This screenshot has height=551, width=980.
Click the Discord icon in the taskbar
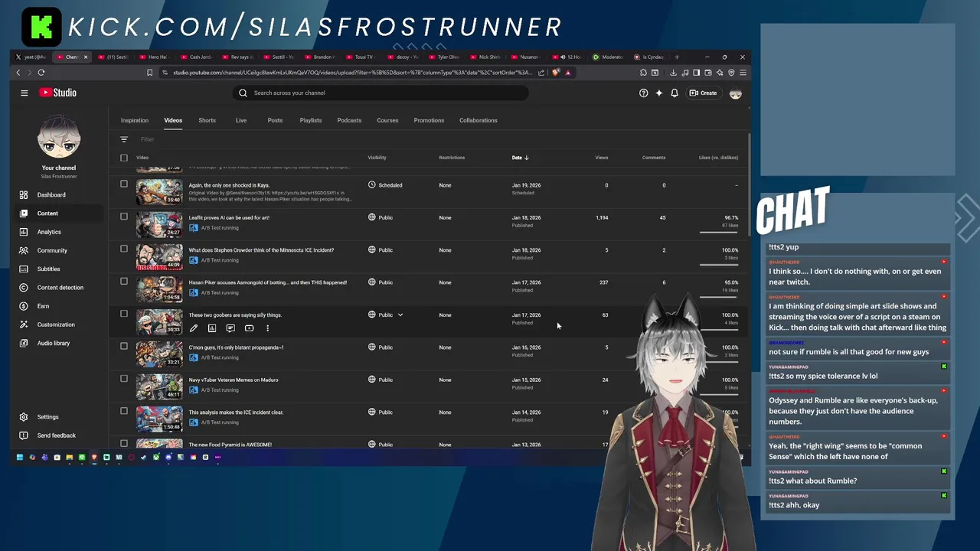[x=168, y=458]
